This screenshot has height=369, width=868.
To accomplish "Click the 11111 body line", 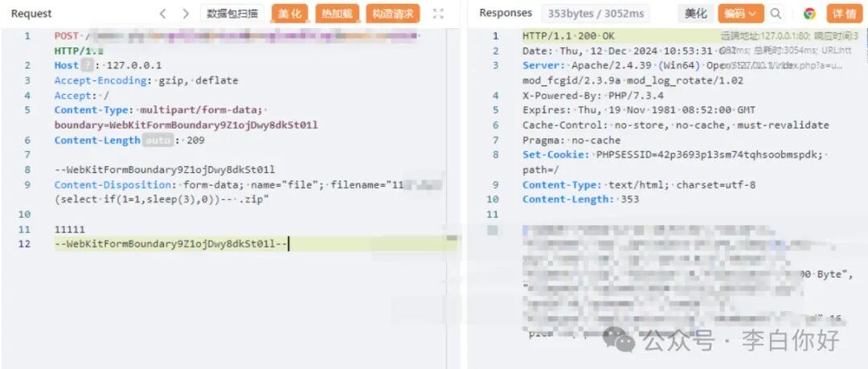I will (70, 229).
